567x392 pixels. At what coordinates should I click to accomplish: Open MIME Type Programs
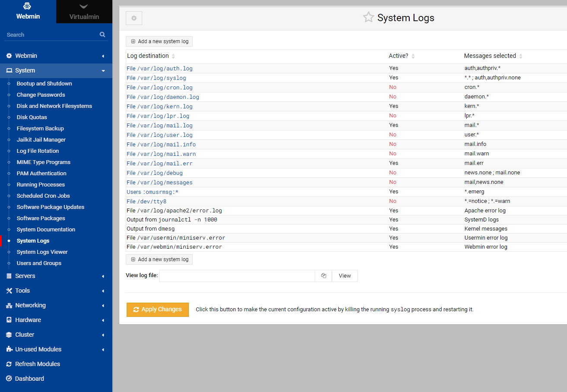[43, 162]
